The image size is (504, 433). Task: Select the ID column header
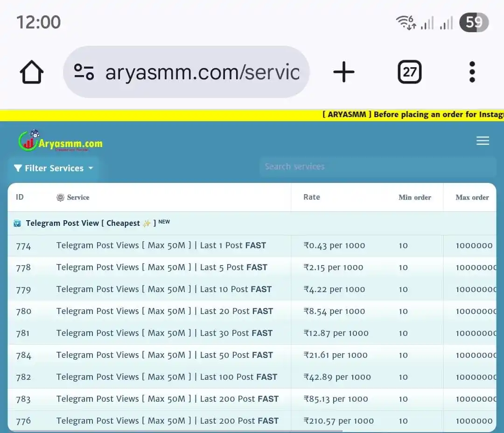[20, 197]
